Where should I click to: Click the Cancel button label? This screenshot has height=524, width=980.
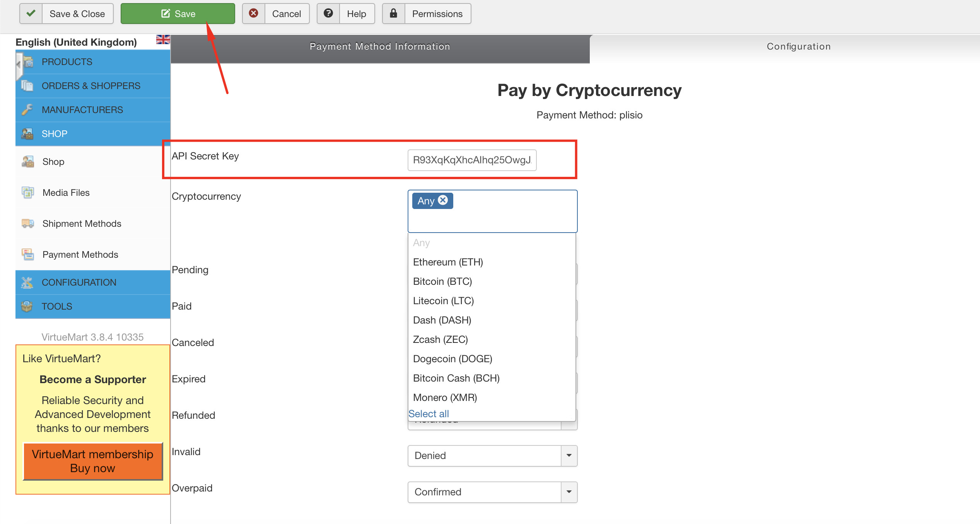coord(287,14)
